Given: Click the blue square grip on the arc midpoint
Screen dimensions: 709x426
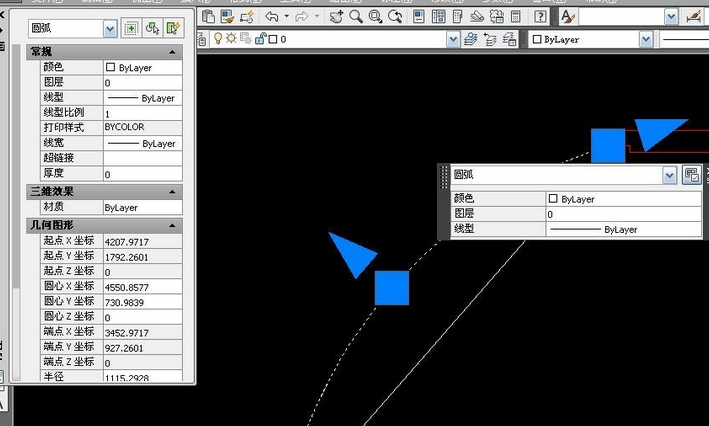Looking at the screenshot, I should tap(392, 288).
